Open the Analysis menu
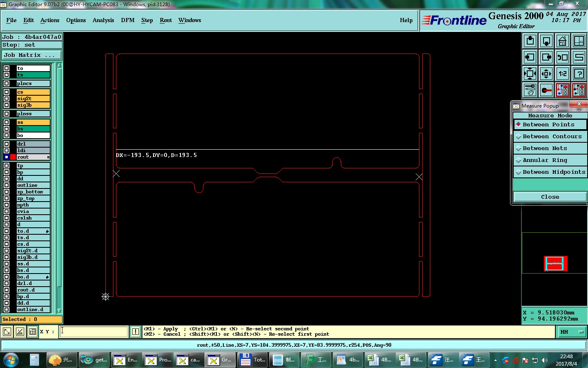This screenshot has width=588, height=368. click(103, 20)
